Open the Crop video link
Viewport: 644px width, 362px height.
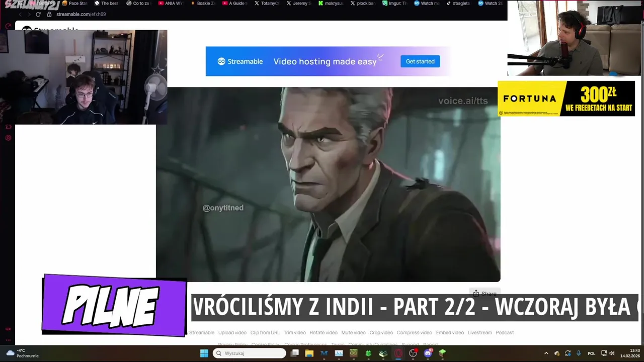pos(381,332)
